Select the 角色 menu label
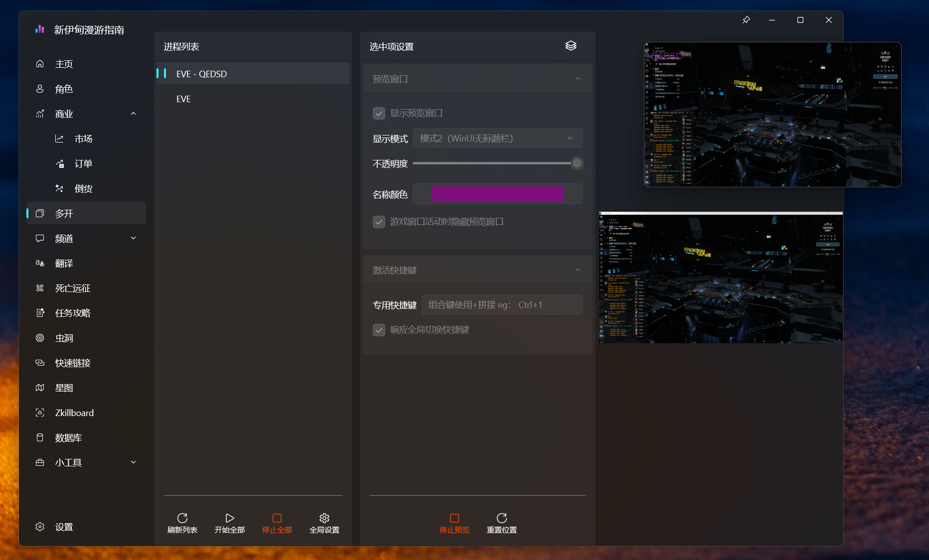Screen dimensions: 929x560 (64, 89)
